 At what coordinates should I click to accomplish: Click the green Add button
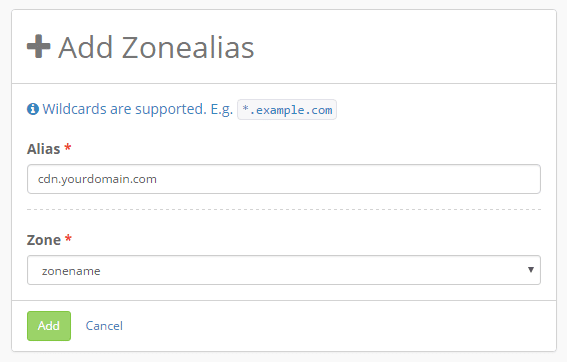49,326
